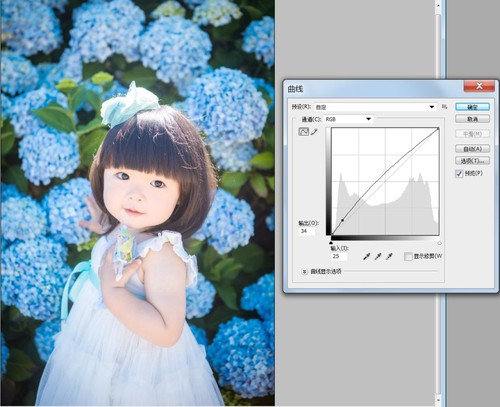Viewport: 500px width, 407px height.
Task: Select the edit-points curve tool icon
Action: (x=304, y=132)
